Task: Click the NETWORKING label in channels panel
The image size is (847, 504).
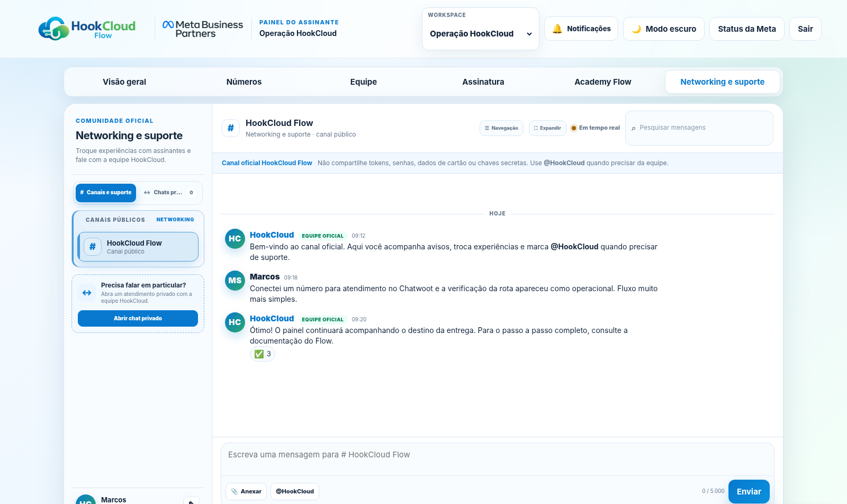Action: pyautogui.click(x=175, y=220)
